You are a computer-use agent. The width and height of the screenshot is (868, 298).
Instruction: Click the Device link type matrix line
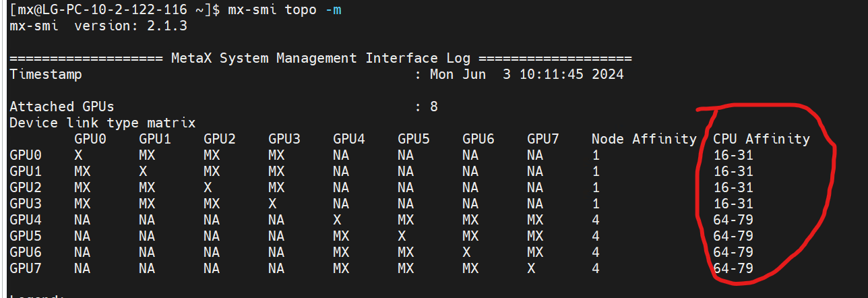pos(102,123)
